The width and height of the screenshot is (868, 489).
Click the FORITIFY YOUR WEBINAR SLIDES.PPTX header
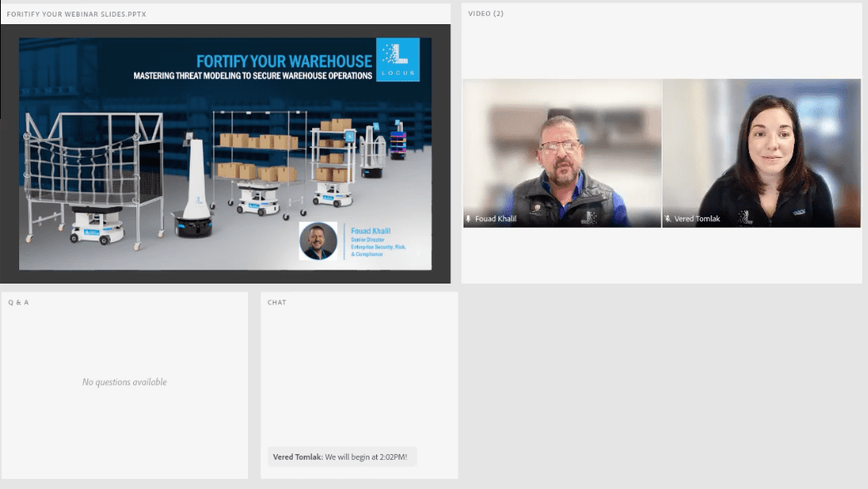coord(79,13)
